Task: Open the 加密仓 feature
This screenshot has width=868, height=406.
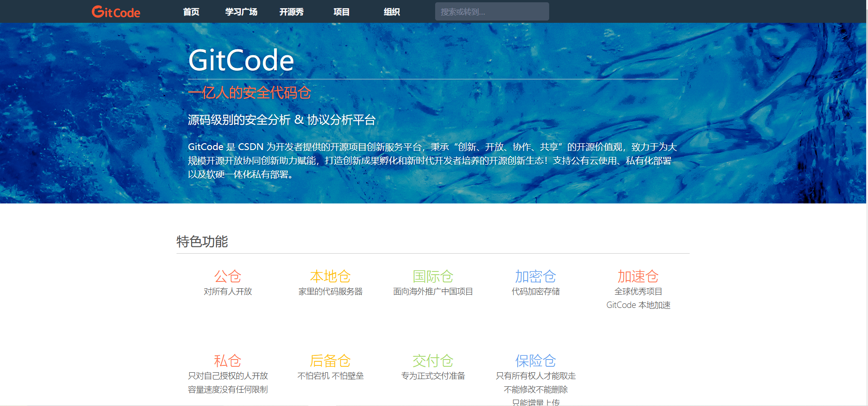Action: pos(535,276)
